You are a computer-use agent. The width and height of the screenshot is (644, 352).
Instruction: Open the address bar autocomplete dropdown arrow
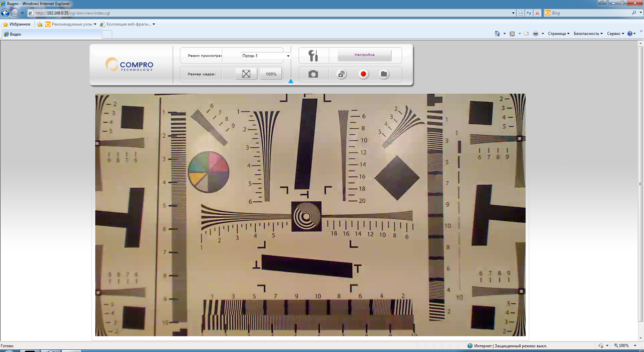[x=513, y=13]
